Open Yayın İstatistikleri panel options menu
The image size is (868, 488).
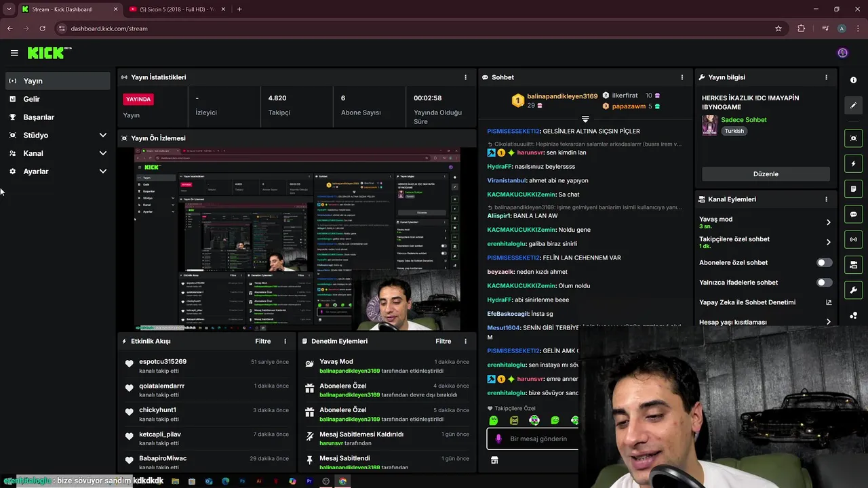(465, 77)
